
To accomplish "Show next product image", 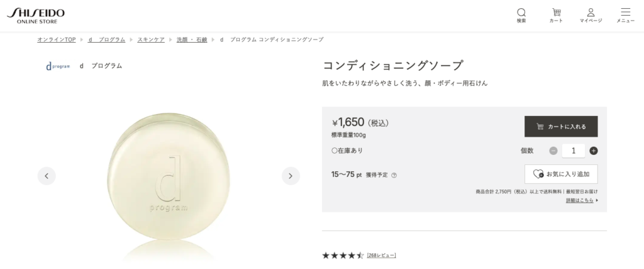I will pyautogui.click(x=290, y=176).
